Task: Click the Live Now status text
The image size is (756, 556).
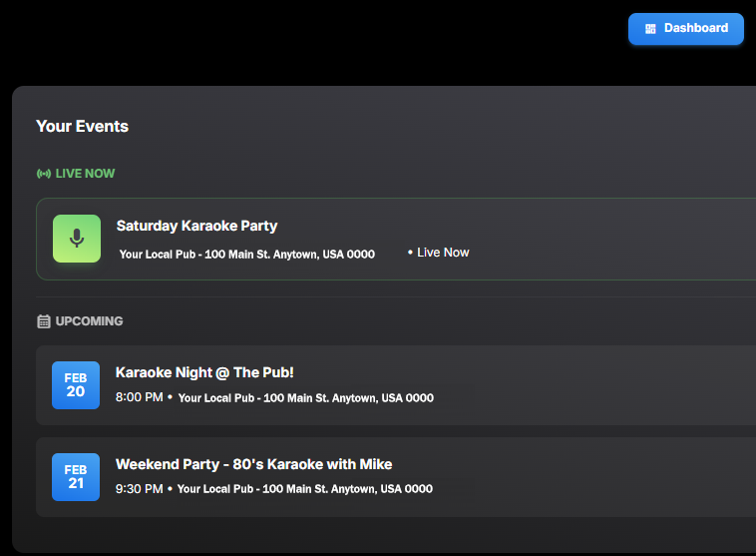Action: click(x=442, y=253)
